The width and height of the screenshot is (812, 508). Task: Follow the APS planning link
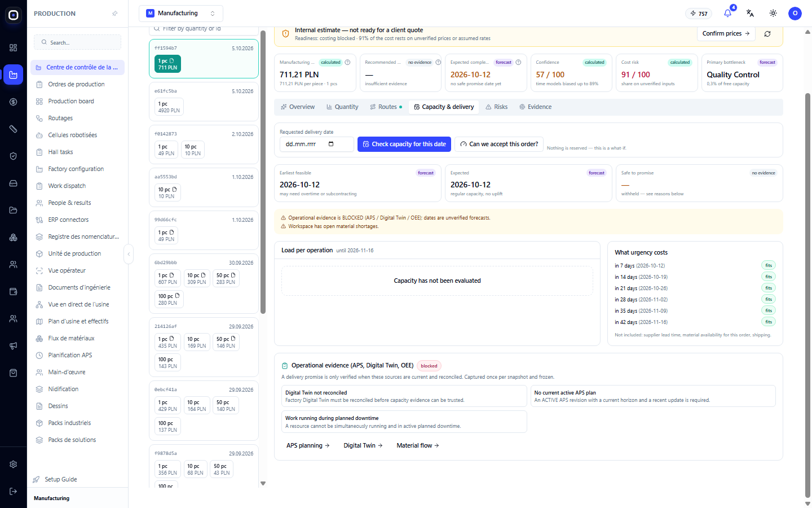(x=308, y=446)
